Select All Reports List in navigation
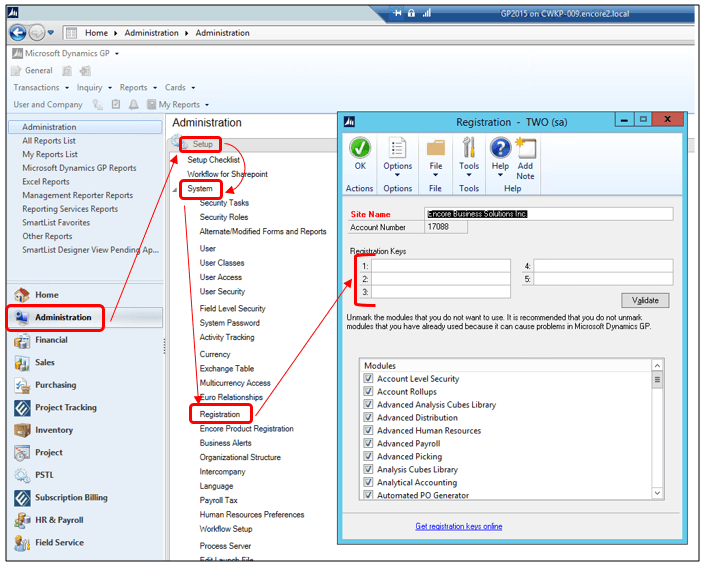The image size is (705, 566). click(x=49, y=141)
